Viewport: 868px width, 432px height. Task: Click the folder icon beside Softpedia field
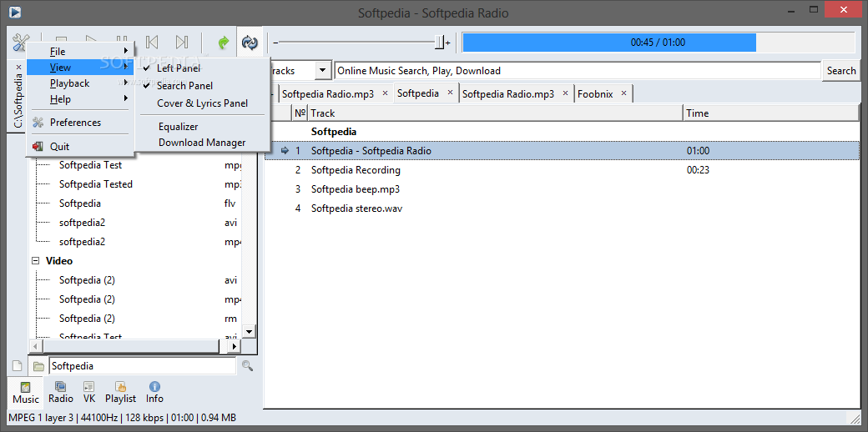pos(38,365)
